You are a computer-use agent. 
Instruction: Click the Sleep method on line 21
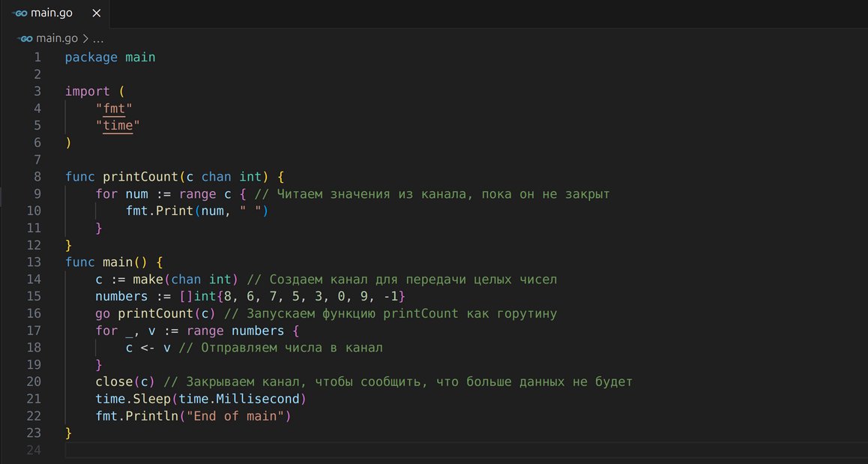pyautogui.click(x=155, y=399)
